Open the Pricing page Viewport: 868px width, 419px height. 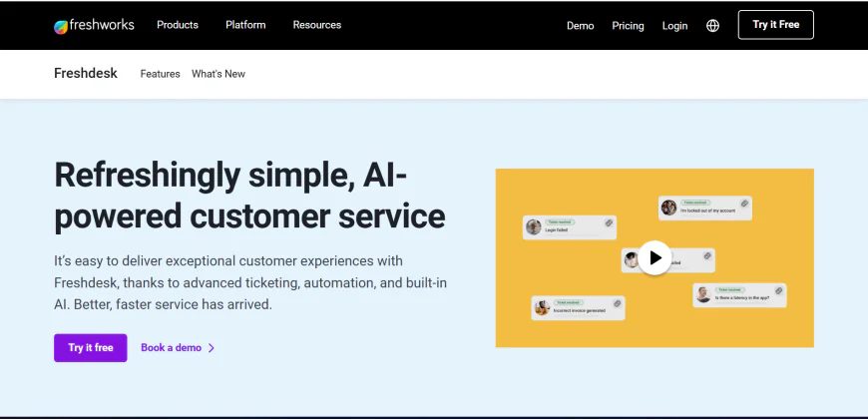pyautogui.click(x=628, y=26)
